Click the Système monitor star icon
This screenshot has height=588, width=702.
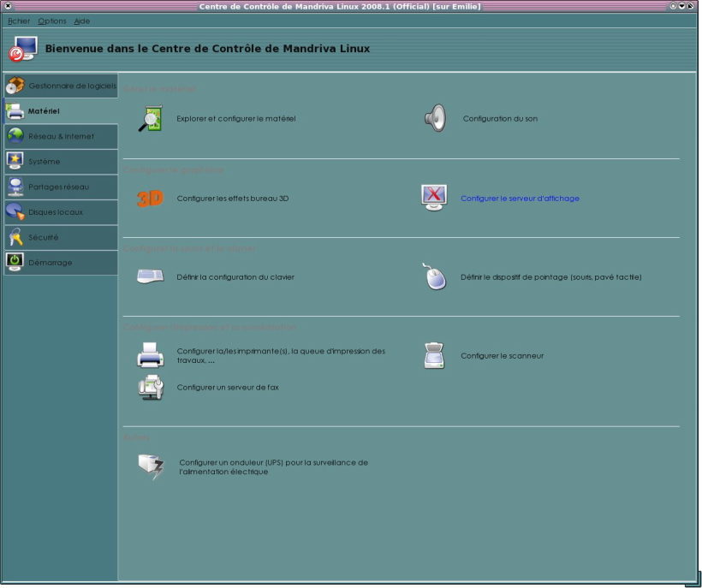15,161
